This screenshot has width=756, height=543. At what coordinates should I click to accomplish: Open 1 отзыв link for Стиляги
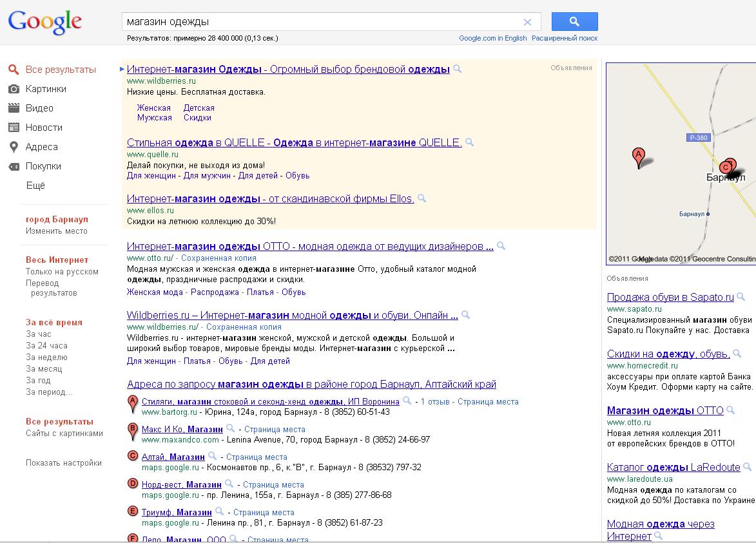click(435, 402)
